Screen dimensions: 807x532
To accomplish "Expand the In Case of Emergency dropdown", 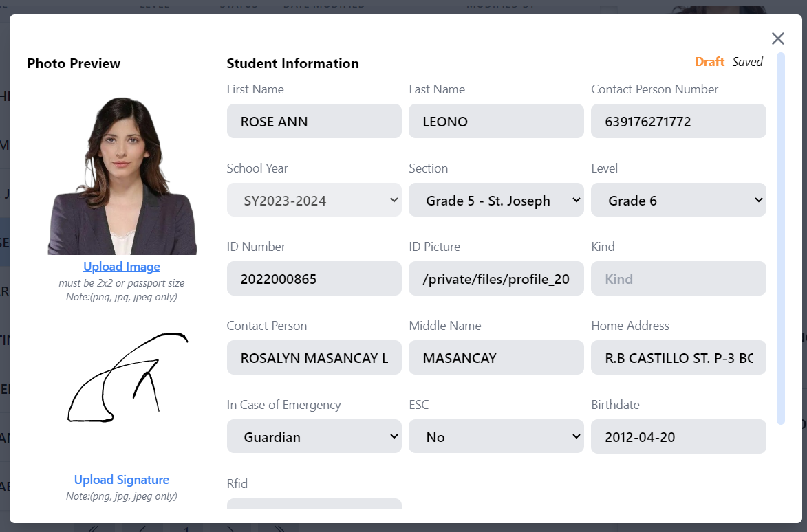I will coord(314,436).
